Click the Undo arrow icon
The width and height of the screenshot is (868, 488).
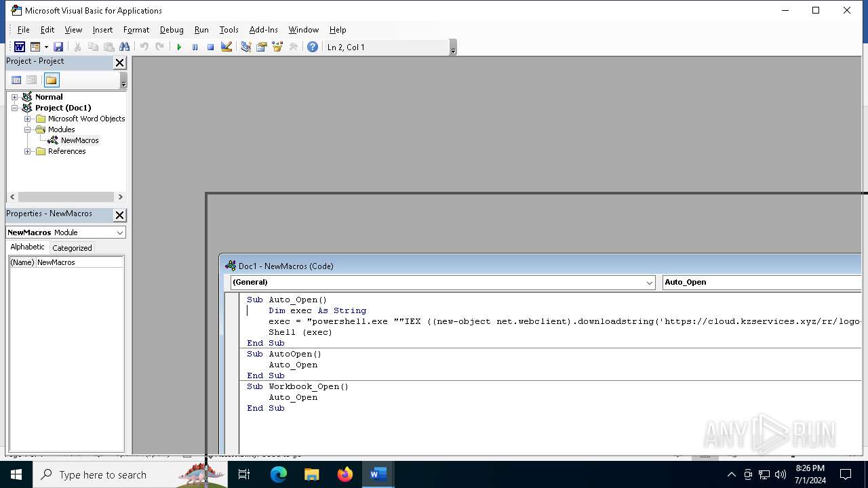(144, 47)
